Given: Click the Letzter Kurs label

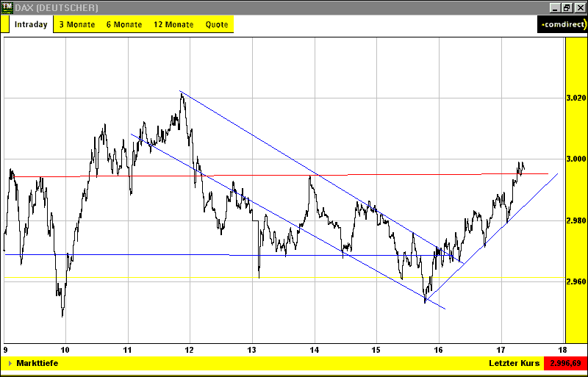Looking at the screenshot, I should coord(514,363).
